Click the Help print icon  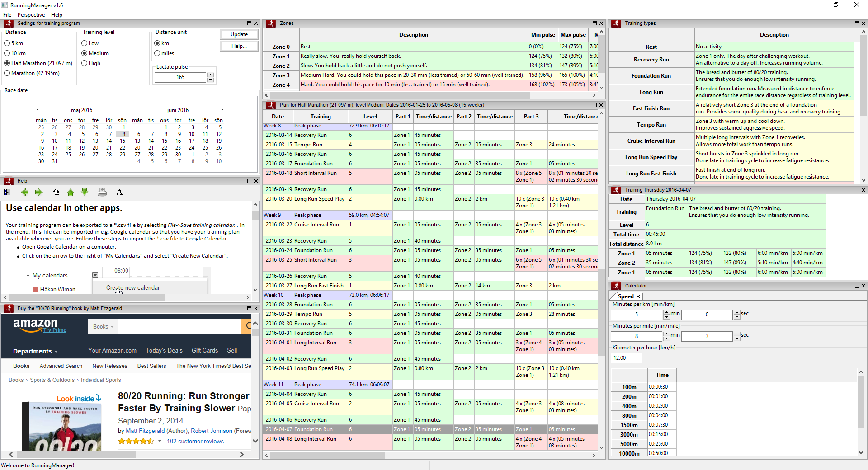[102, 193]
